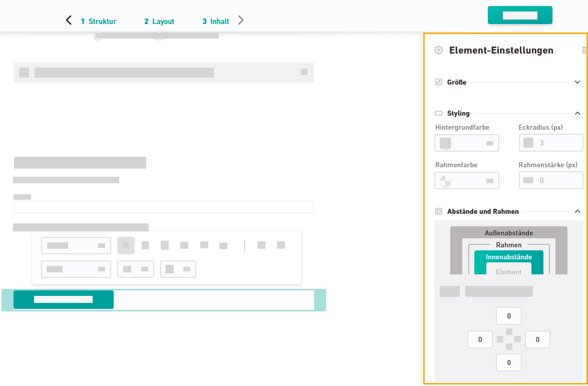The height and width of the screenshot is (386, 588).
Task: Click the Größe section resize icon
Action: tap(439, 82)
